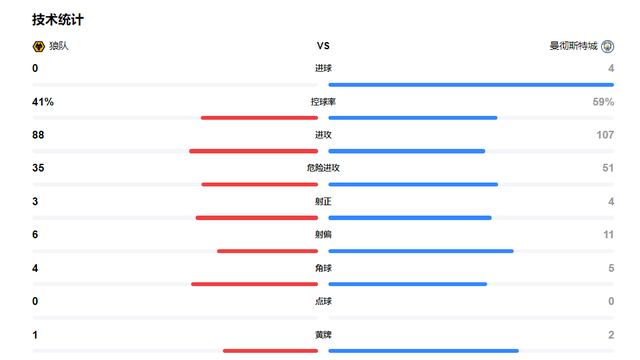Click the red 射正 shots on target bar
Viewport: 640px width, 360px height.
(x=257, y=218)
